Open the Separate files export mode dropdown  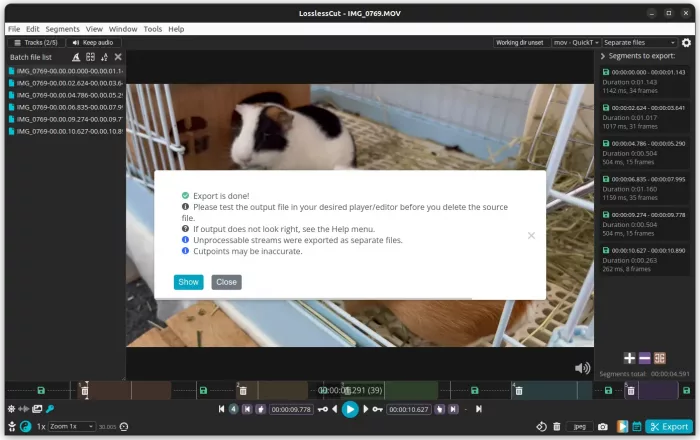(x=640, y=43)
